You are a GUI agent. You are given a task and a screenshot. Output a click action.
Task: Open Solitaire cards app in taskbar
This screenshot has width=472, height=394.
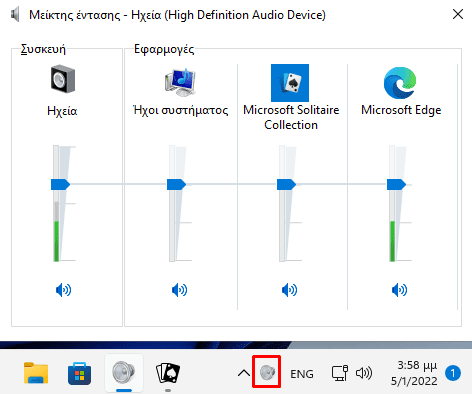point(168,373)
